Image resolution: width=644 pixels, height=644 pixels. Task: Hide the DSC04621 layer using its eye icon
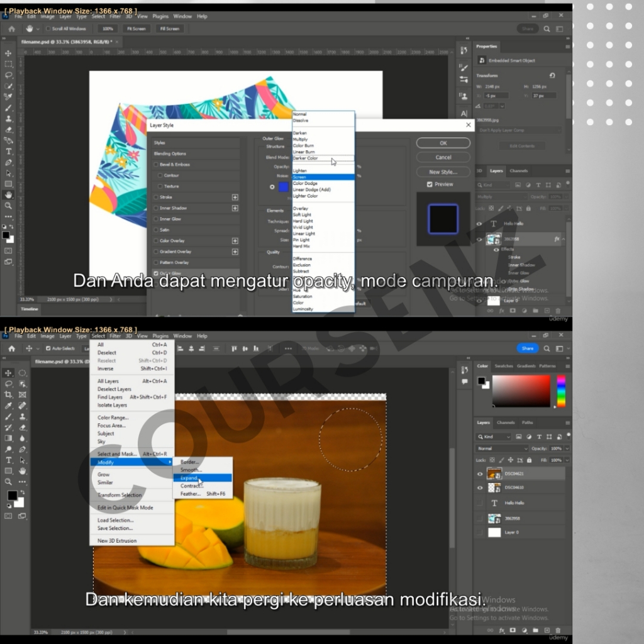point(480,474)
